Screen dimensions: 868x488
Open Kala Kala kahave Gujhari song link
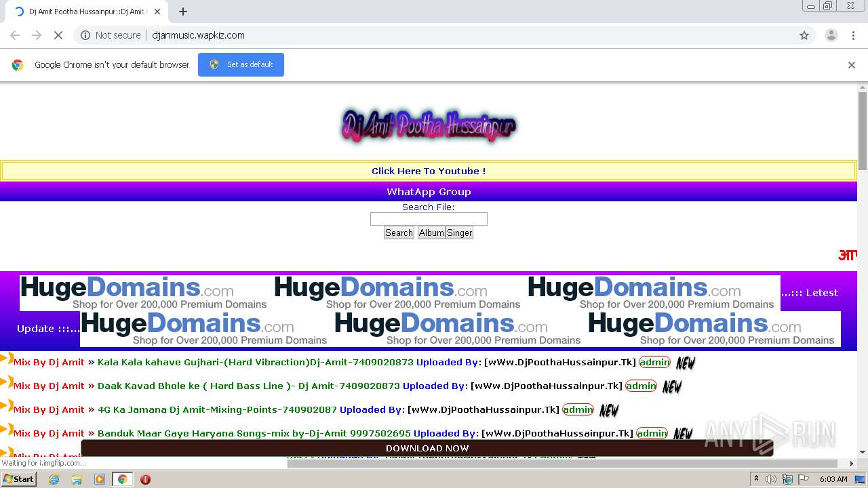click(255, 362)
